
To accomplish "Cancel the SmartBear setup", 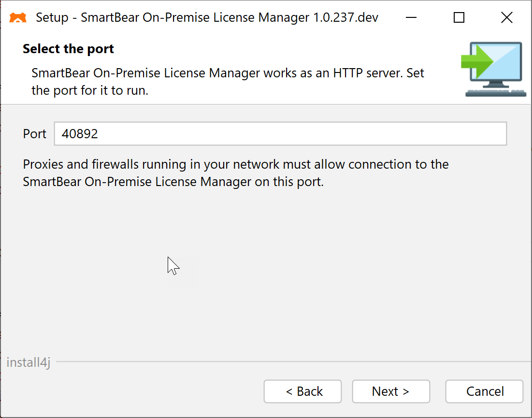I will click(x=484, y=391).
